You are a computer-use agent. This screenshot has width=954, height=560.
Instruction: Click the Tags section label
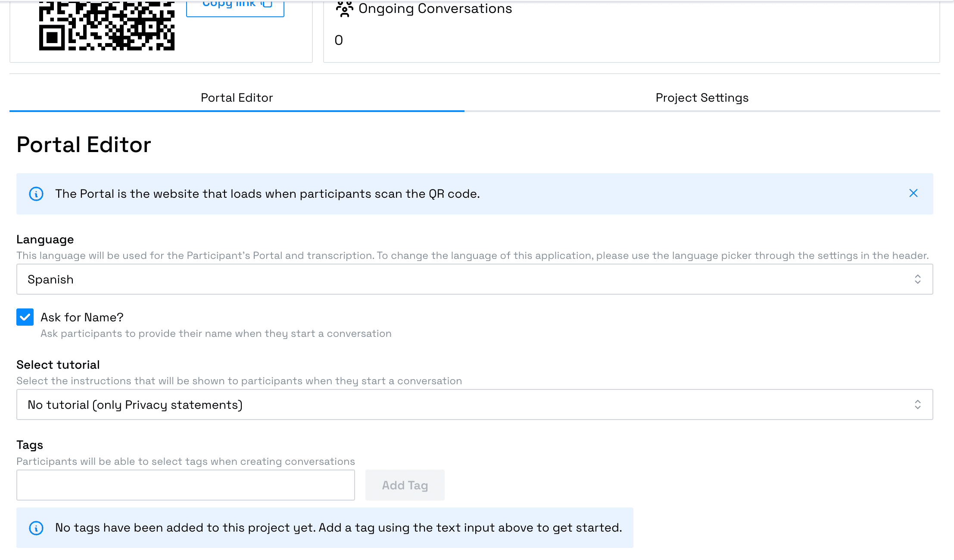[30, 445]
